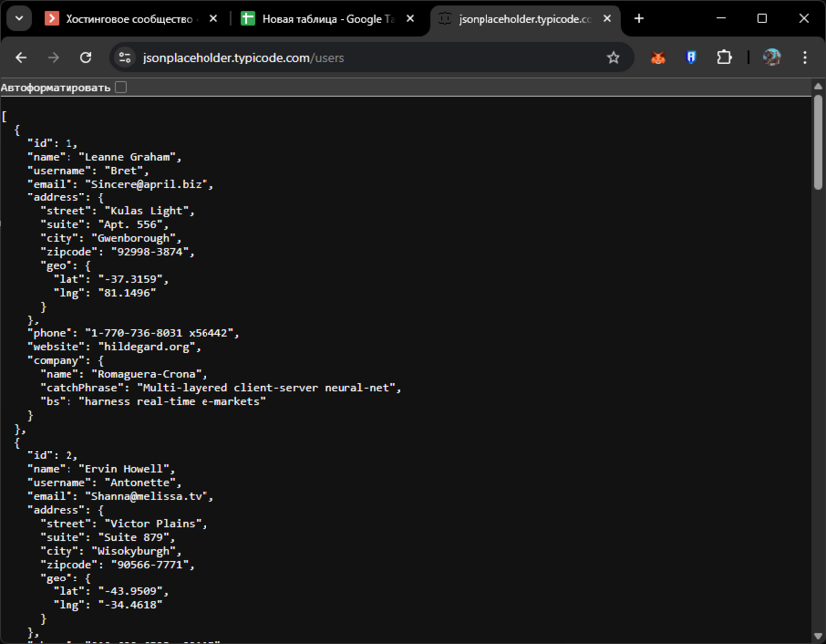This screenshot has height=644, width=826.
Task: Click the back navigation arrow
Action: click(21, 58)
